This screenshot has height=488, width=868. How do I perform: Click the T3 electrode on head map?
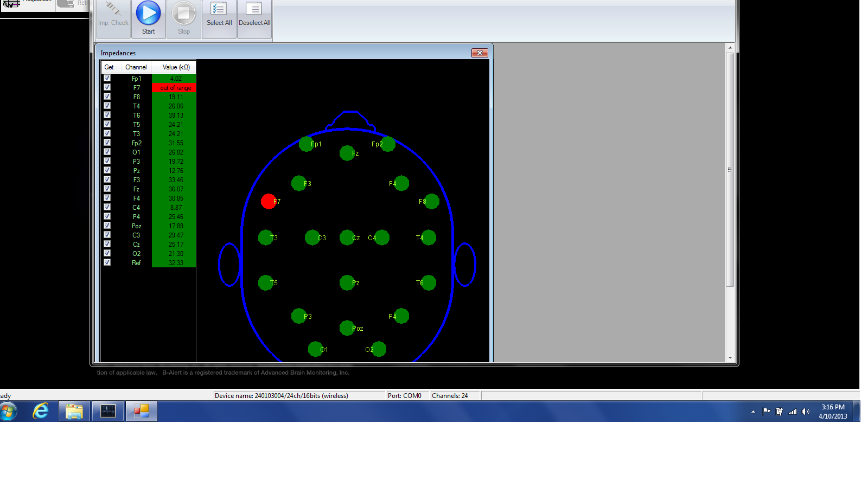[266, 237]
